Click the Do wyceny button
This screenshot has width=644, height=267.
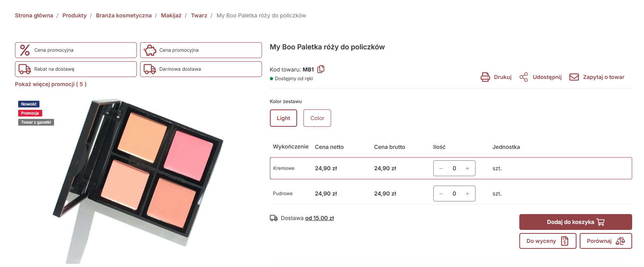[x=548, y=241]
